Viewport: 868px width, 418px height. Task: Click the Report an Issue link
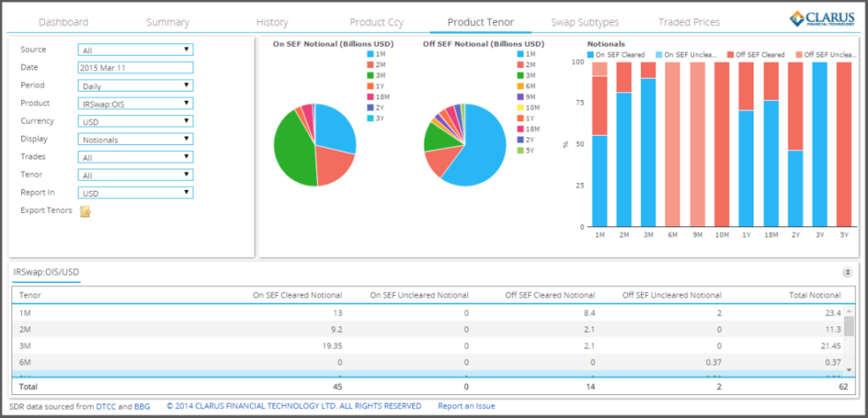(466, 406)
